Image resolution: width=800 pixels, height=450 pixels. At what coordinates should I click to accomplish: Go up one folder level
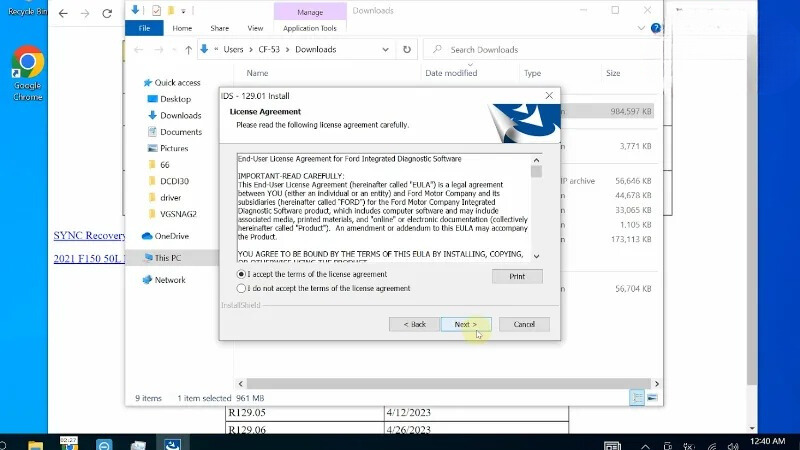pyautogui.click(x=188, y=49)
